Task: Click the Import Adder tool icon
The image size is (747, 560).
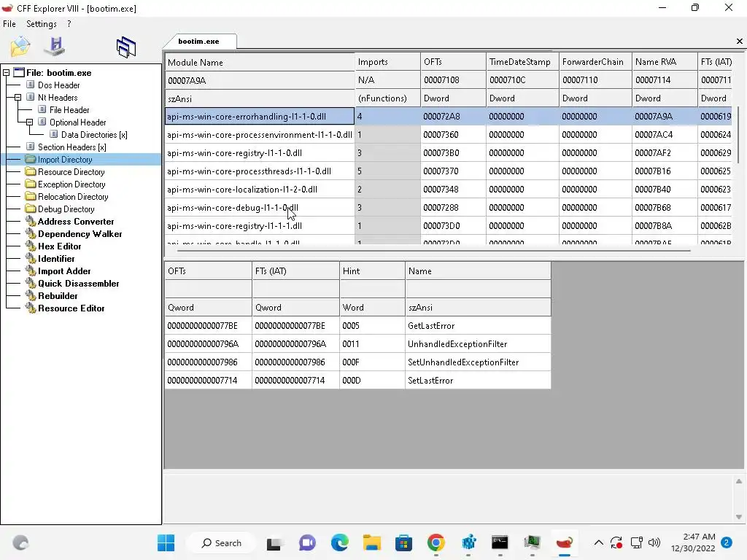Action: pos(31,271)
